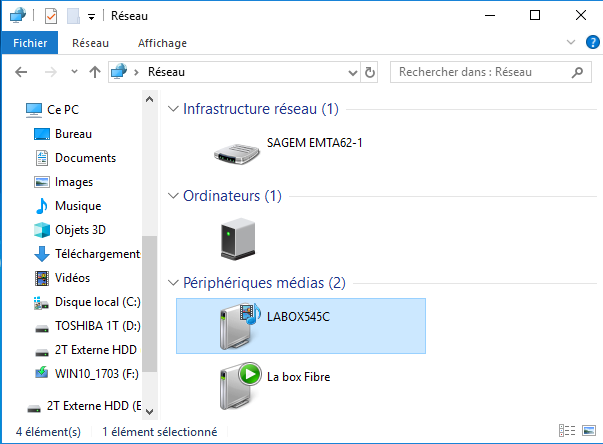Open the SAGEM EMTA62-1 router icon

238,150
